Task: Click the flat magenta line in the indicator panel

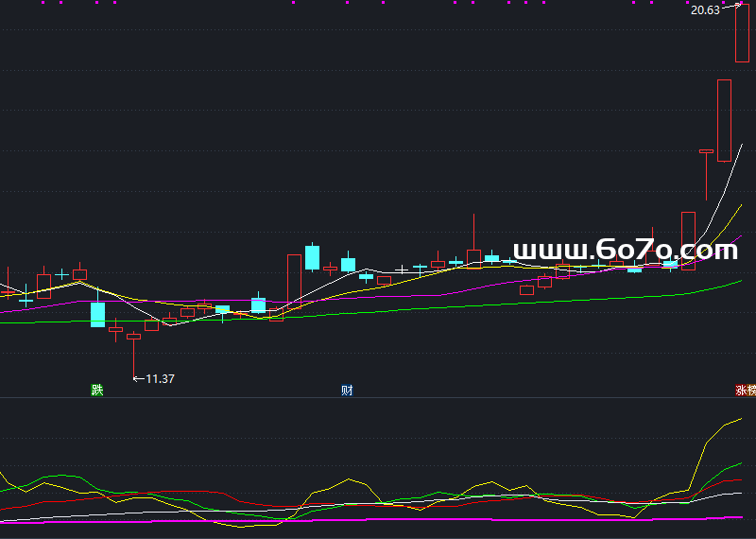Action: 378,519
